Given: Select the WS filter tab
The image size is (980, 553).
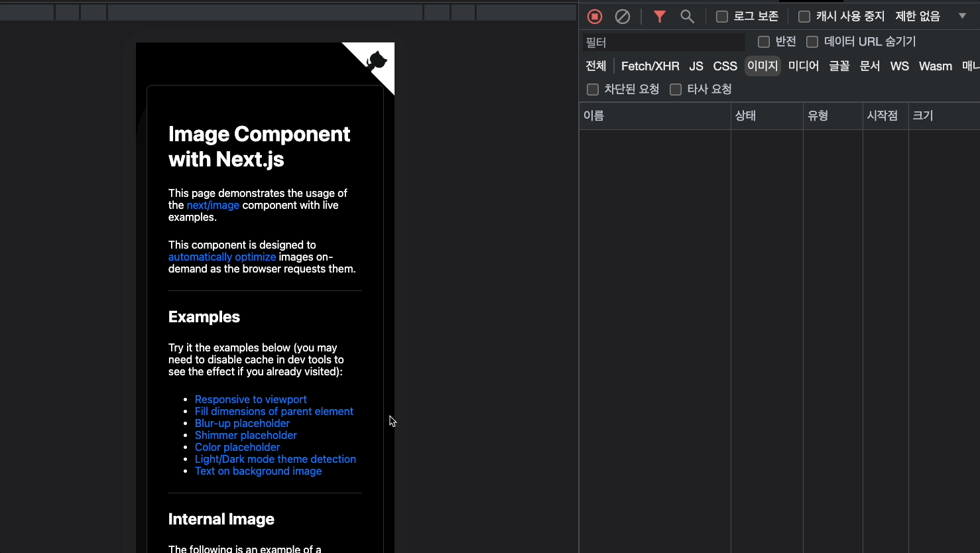Looking at the screenshot, I should [900, 66].
